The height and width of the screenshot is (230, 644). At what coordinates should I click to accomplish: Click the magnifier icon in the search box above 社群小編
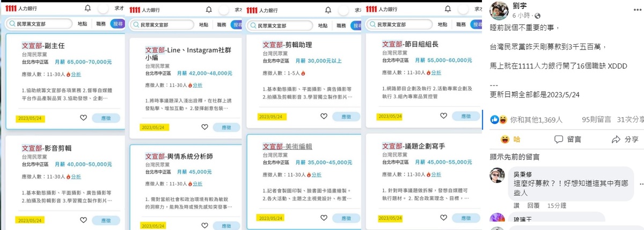point(136,25)
